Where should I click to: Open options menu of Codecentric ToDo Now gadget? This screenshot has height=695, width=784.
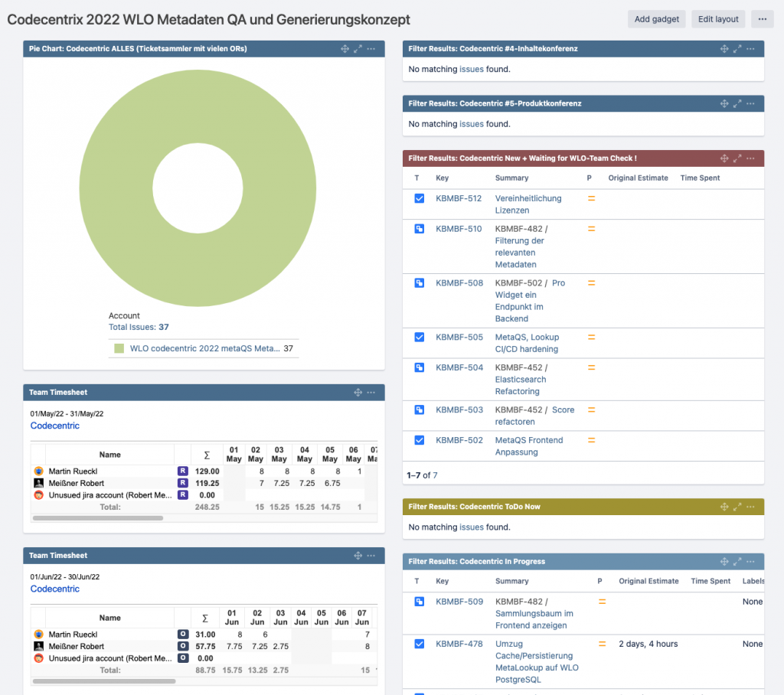[x=751, y=507]
